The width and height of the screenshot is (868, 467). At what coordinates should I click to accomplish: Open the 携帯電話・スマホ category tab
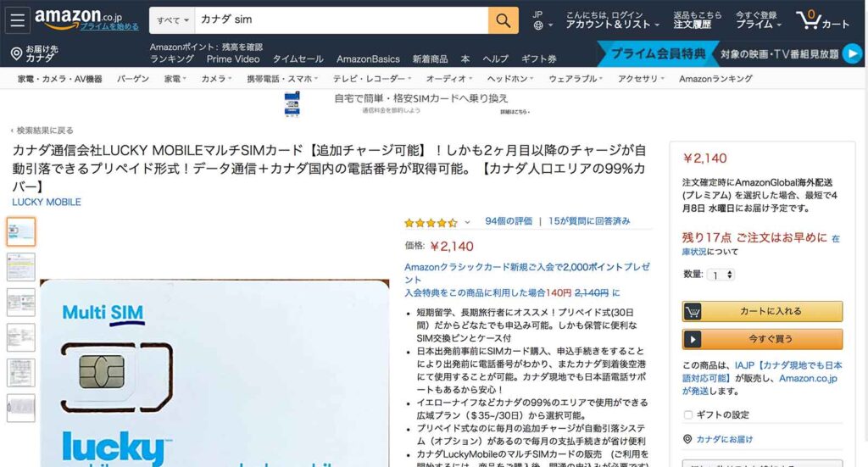pos(282,79)
